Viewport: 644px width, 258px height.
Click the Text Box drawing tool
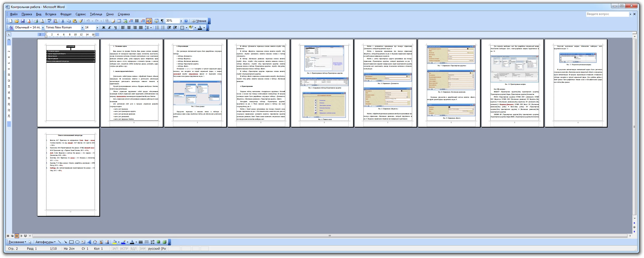coord(83,242)
